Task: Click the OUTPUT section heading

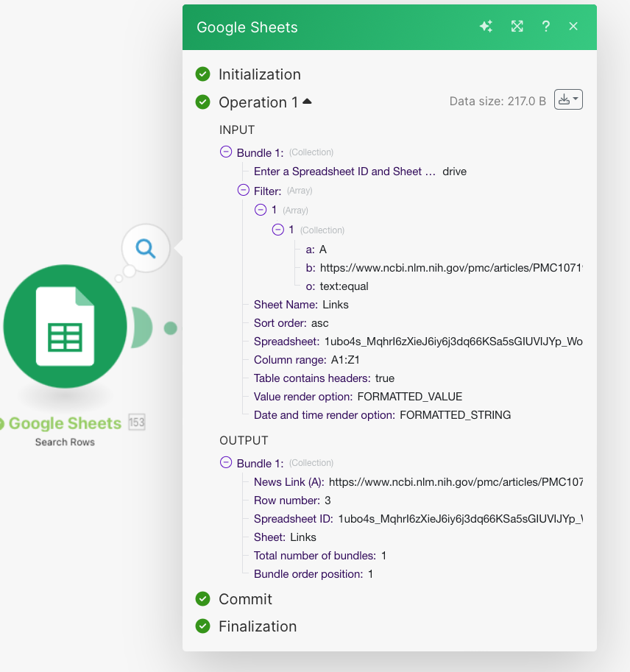Action: click(x=244, y=440)
